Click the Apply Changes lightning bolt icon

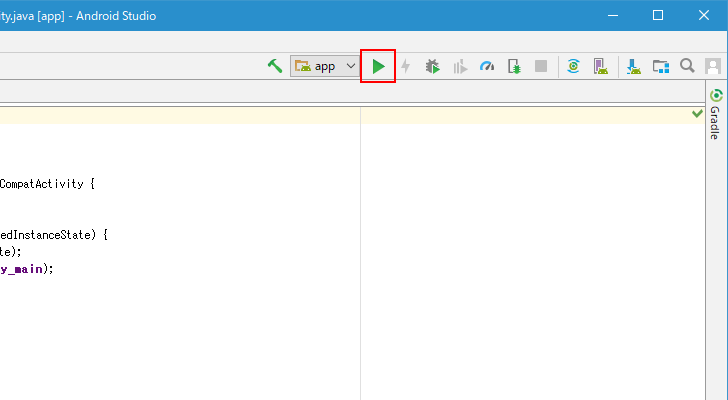click(406, 66)
